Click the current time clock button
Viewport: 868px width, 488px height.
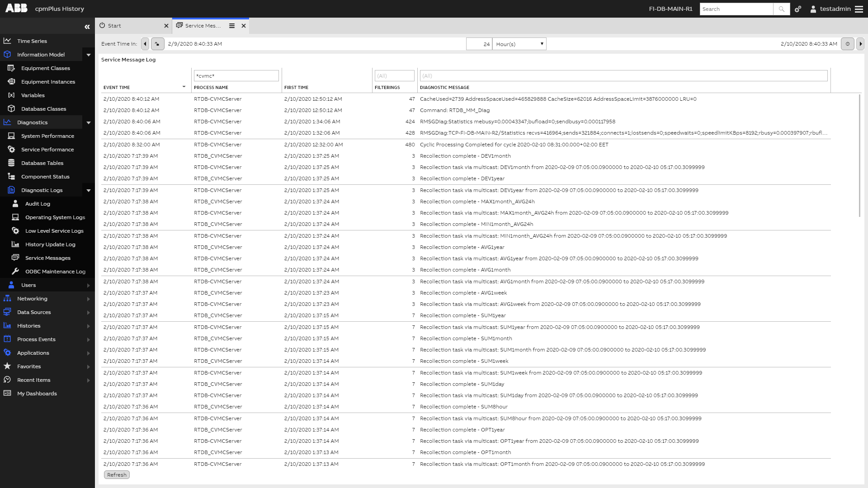point(848,44)
